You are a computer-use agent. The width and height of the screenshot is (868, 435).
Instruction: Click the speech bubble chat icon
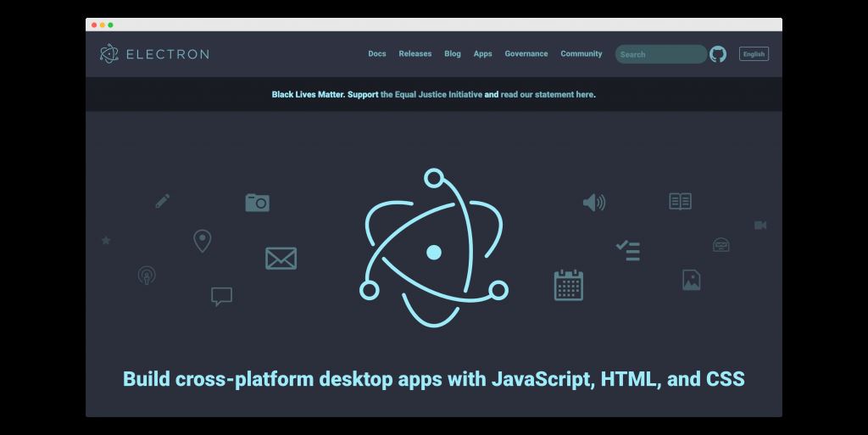tap(221, 296)
